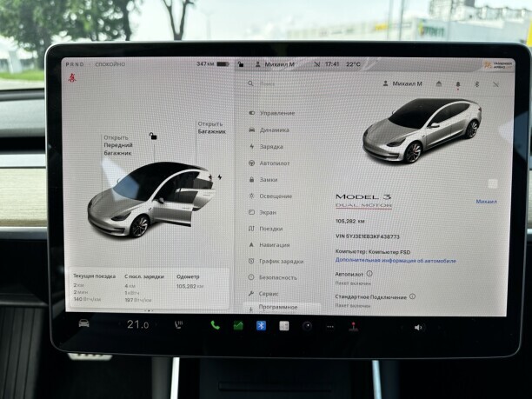
Task: Tap the Одометр value in trip card
Action: pyautogui.click(x=190, y=286)
